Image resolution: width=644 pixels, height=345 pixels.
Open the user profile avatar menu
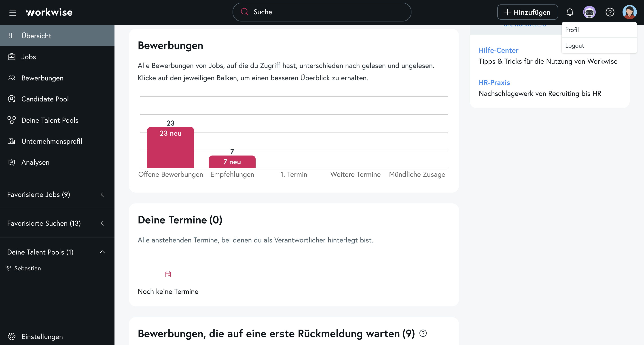click(x=629, y=12)
